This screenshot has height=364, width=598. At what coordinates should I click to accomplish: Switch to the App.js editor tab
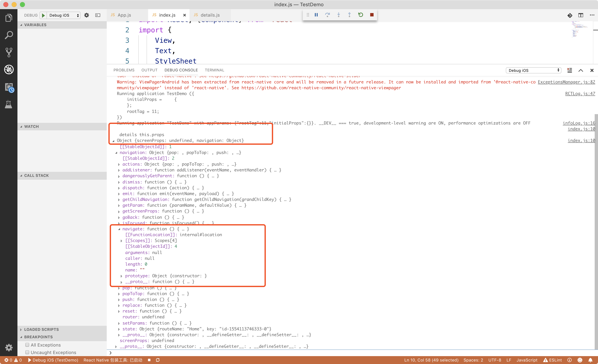pos(124,15)
